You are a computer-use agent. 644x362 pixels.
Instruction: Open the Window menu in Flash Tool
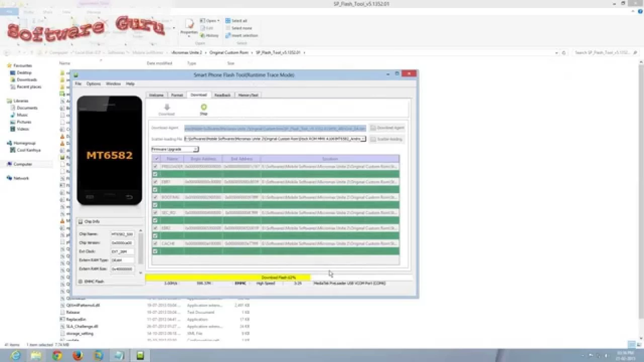coord(113,84)
